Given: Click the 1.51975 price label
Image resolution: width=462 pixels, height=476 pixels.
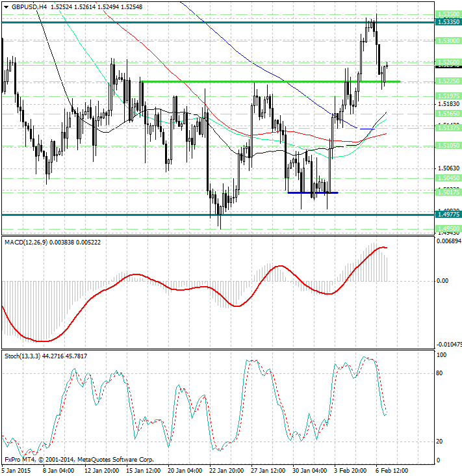Looking at the screenshot, I should 448,96.
